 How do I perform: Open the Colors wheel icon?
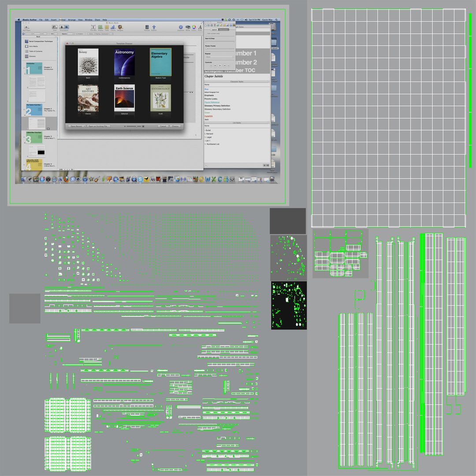194,27
